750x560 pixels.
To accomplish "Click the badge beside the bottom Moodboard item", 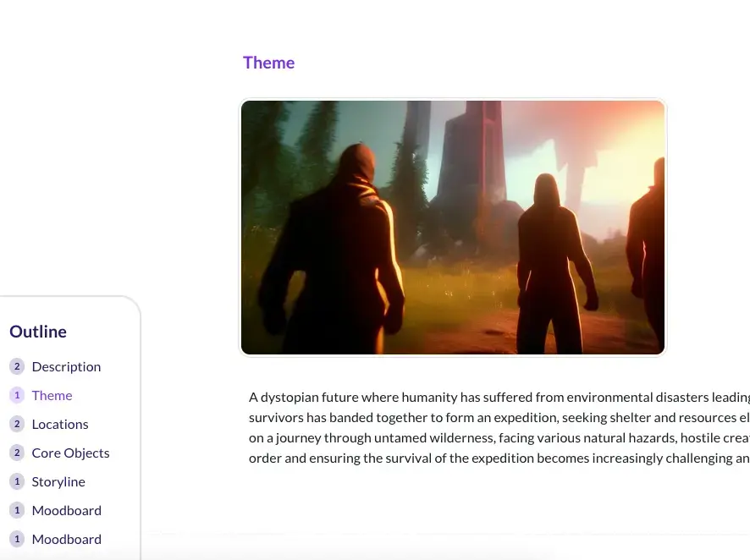I will pyautogui.click(x=17, y=539).
